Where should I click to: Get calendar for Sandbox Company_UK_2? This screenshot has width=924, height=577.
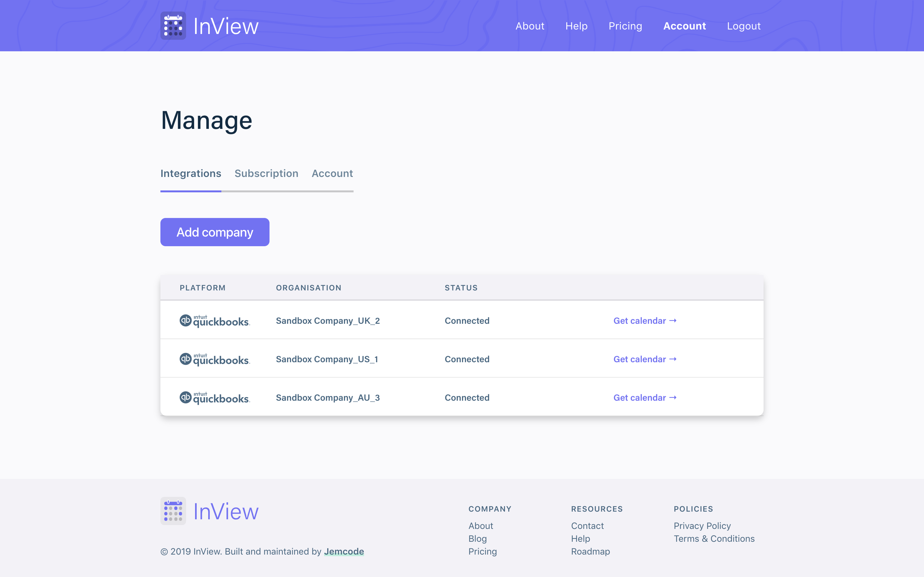[645, 321]
